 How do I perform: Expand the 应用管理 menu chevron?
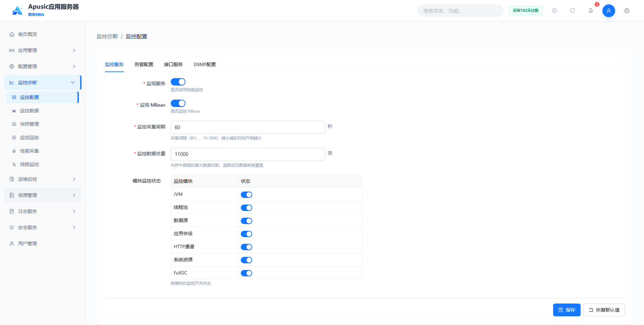pos(74,50)
